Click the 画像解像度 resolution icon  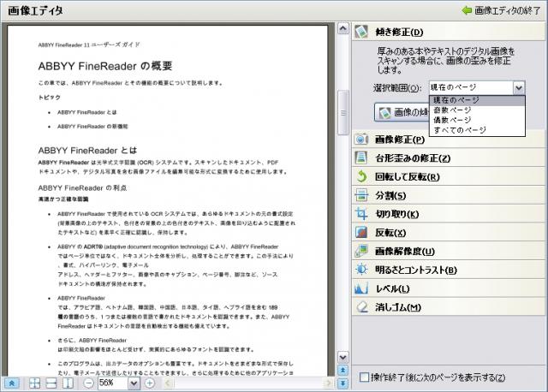(x=361, y=251)
